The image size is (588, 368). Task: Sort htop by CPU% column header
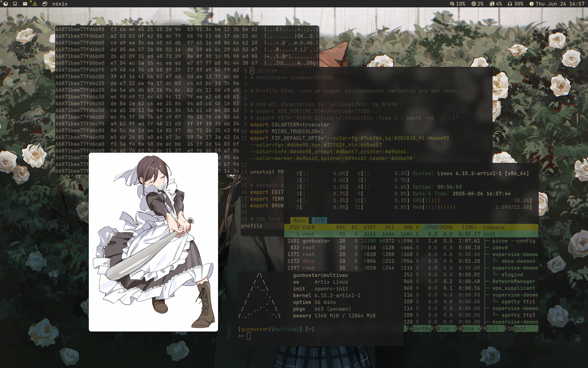(431, 227)
